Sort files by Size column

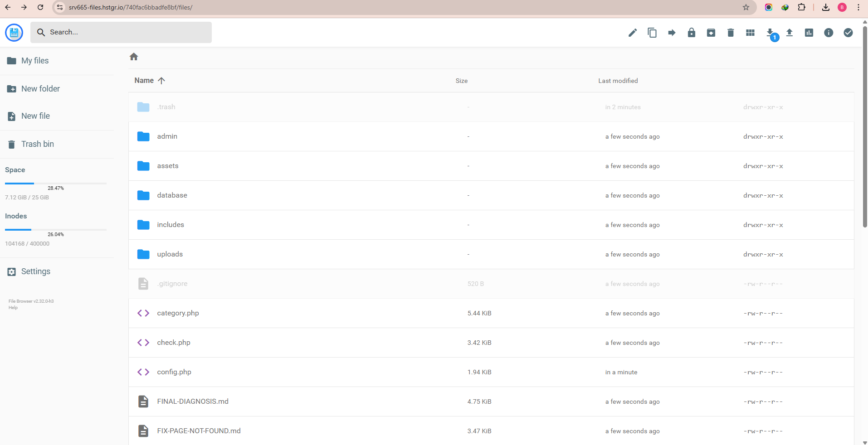point(461,81)
